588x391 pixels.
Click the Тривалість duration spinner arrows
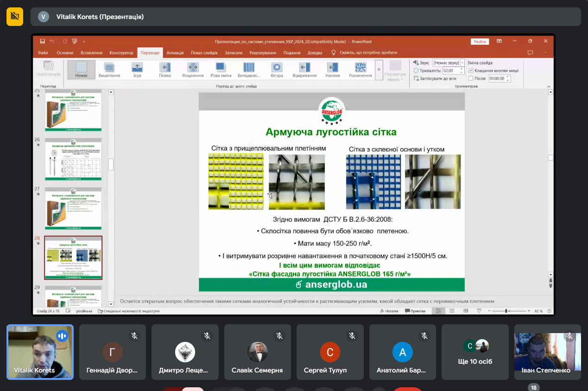[x=462, y=70]
